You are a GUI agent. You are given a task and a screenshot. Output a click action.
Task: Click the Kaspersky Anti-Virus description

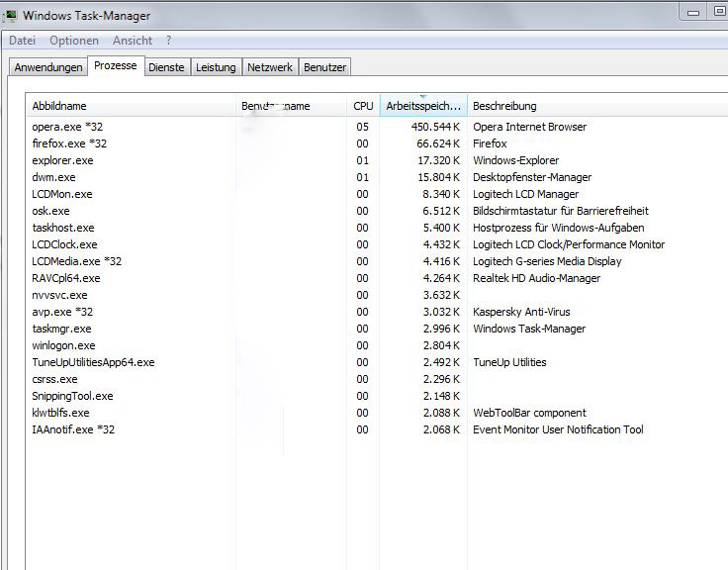coord(521,312)
